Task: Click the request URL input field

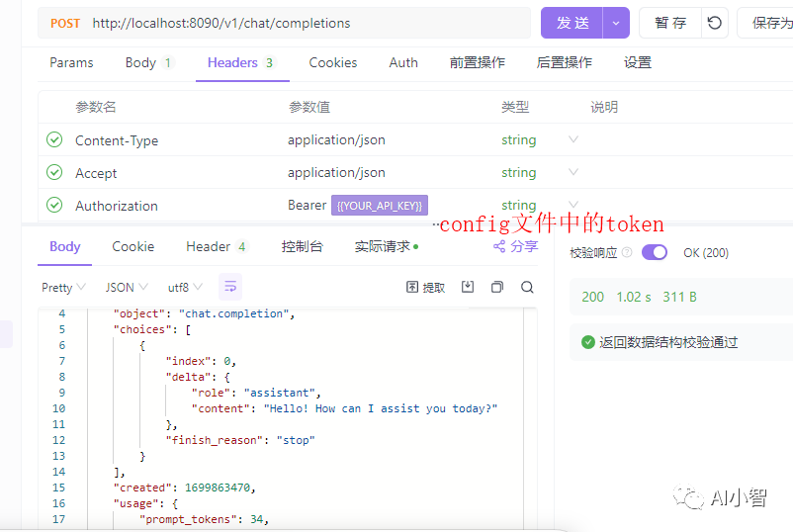Action: point(284,23)
